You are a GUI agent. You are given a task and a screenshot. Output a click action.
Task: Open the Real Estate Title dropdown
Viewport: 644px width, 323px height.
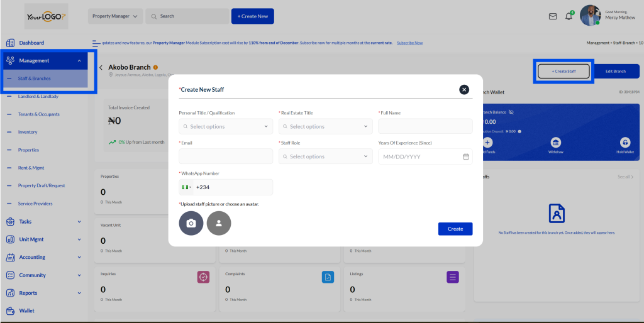coord(325,126)
